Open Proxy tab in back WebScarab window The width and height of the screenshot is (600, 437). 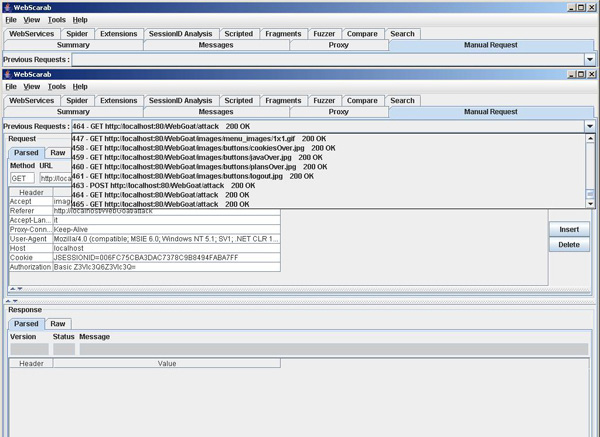(x=339, y=45)
